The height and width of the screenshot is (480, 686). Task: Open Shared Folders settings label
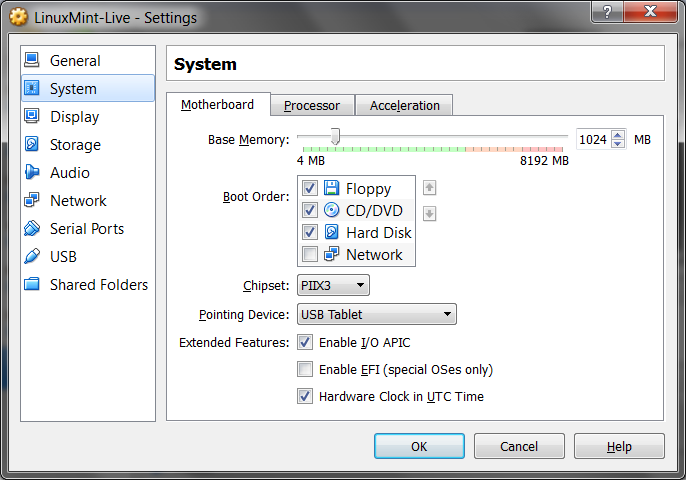[x=99, y=285]
